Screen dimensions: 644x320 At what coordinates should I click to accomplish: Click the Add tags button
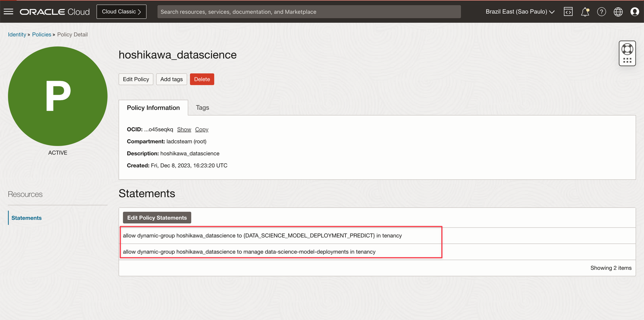click(x=171, y=79)
